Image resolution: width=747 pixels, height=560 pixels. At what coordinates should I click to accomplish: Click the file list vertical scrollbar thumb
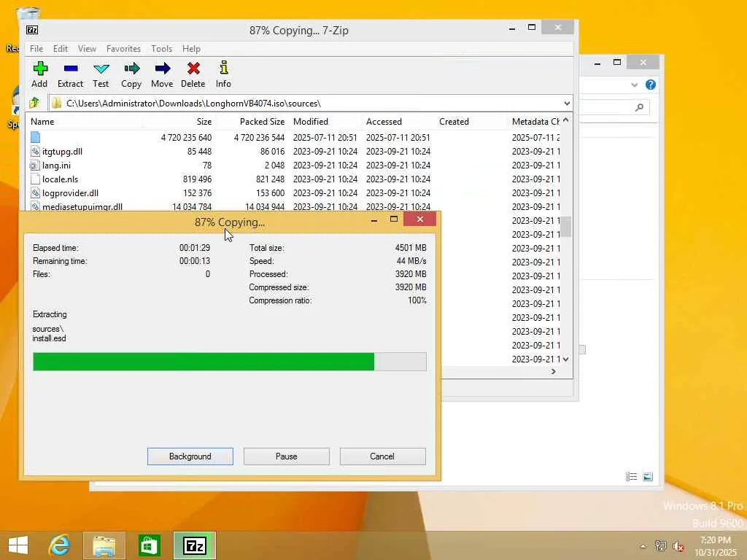click(x=565, y=227)
